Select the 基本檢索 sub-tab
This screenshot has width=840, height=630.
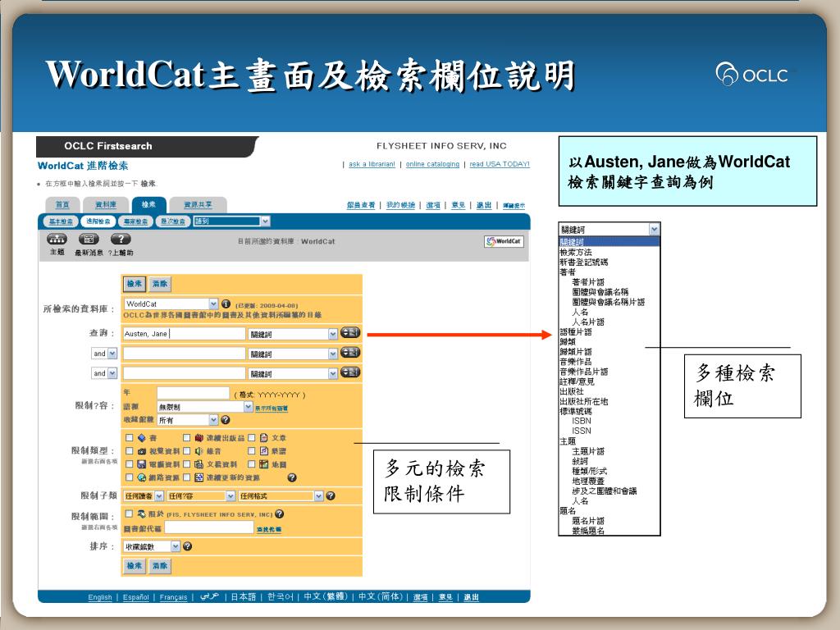(x=61, y=221)
